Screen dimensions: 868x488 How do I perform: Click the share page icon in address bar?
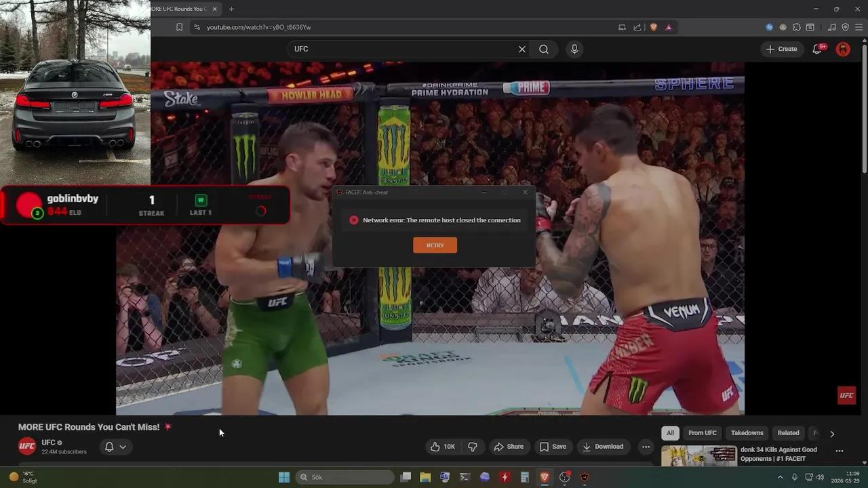click(x=637, y=27)
